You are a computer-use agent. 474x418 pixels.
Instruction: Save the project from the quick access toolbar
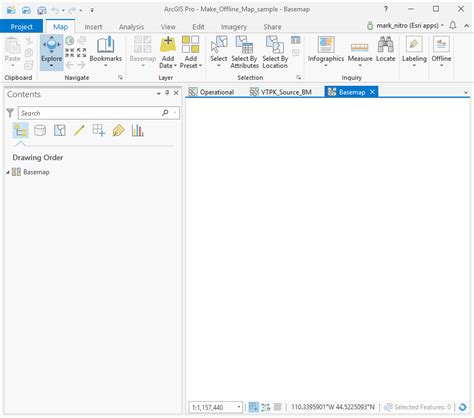(42, 10)
